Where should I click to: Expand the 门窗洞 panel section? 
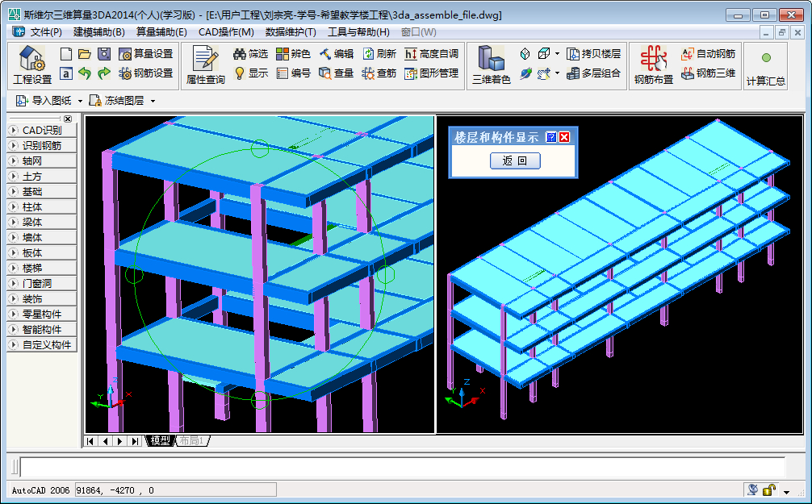tap(42, 284)
